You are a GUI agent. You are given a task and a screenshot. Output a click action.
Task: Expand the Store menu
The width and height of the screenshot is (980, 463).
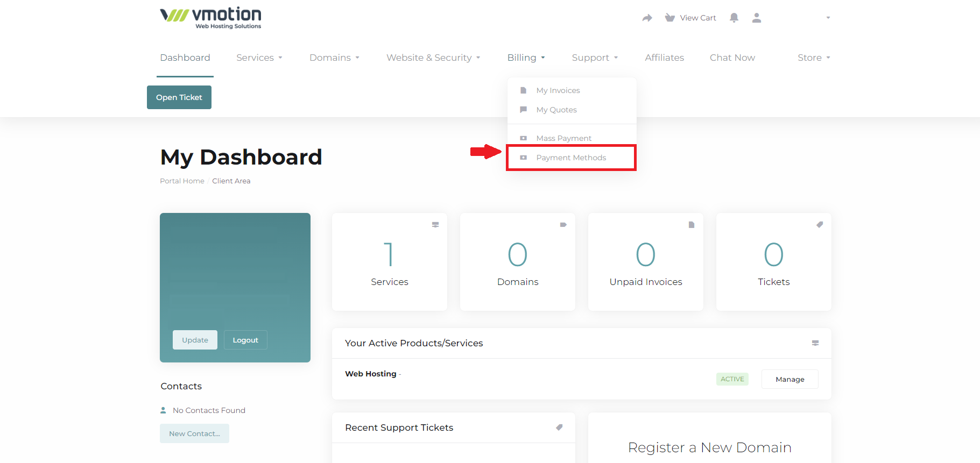pos(814,58)
